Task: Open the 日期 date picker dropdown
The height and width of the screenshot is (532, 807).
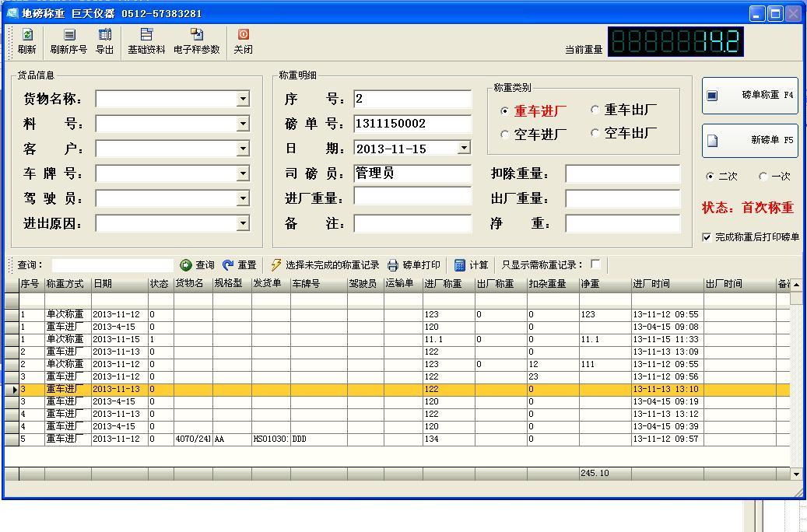Action: pyautogui.click(x=464, y=148)
